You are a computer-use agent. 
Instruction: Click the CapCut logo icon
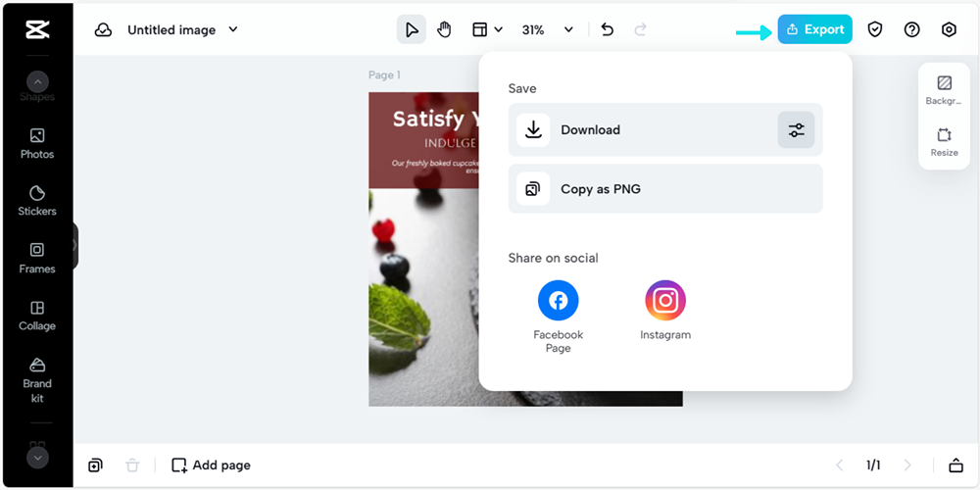tap(37, 29)
